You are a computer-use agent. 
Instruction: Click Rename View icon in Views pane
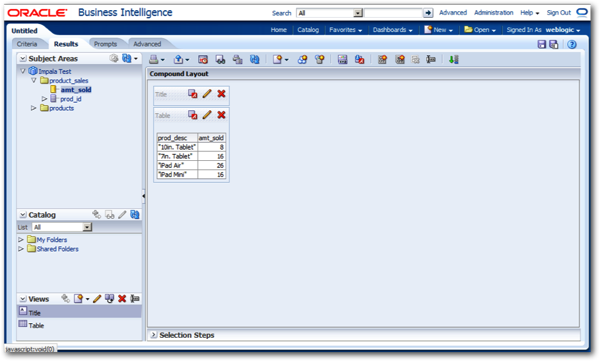point(135,299)
